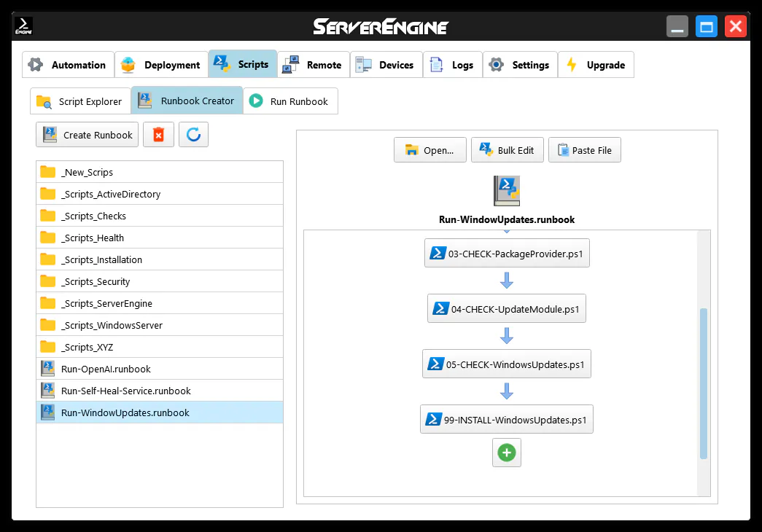Click the Bulk Edit button

(507, 150)
